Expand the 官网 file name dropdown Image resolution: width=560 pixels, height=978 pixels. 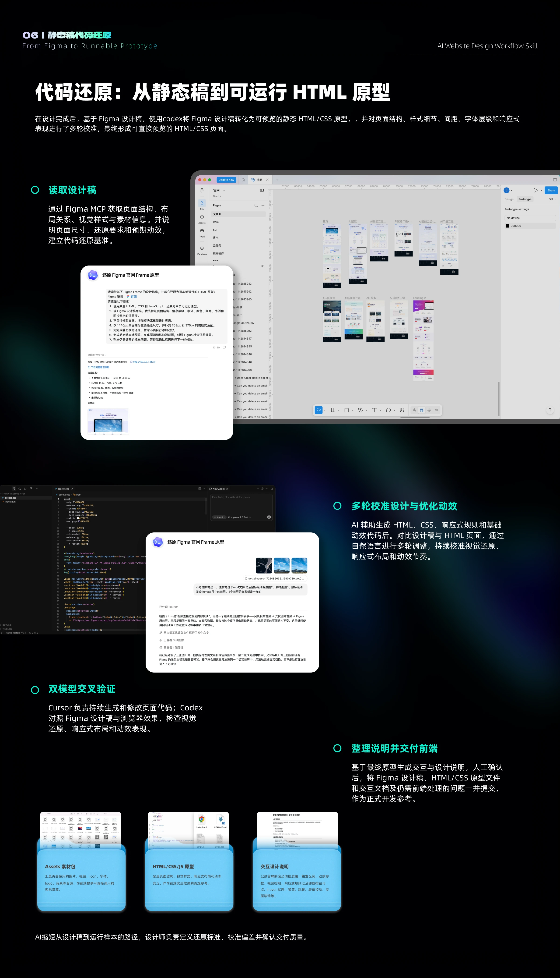click(224, 191)
